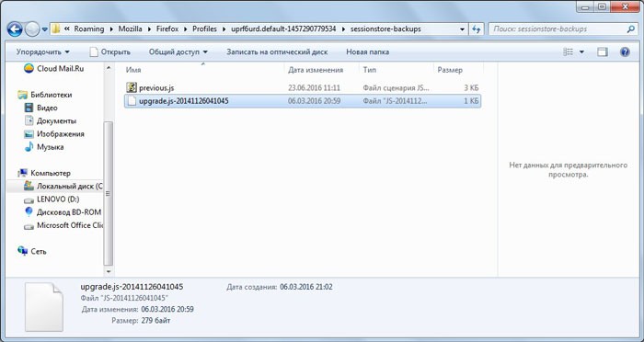Click the blank icon of upgrade.js-20141126041045

131,101
